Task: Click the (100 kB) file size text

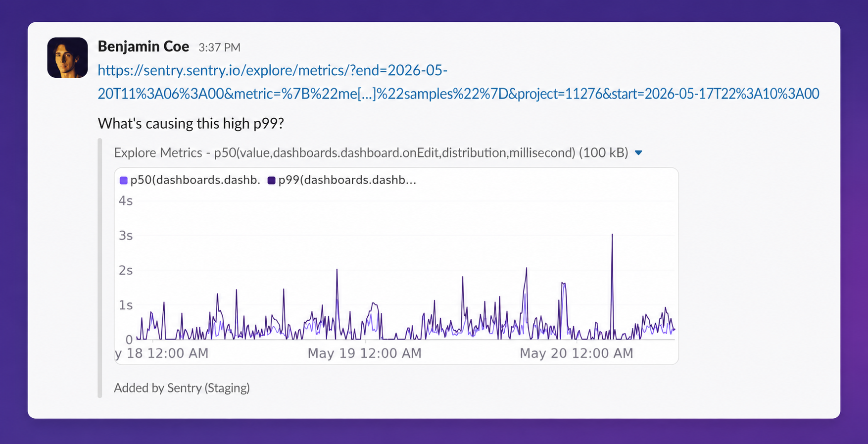Action: click(603, 152)
